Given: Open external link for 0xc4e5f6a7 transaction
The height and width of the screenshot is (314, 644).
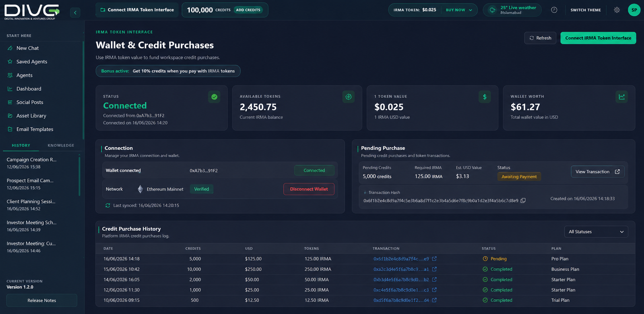Looking at the screenshot, I should click(x=434, y=290).
